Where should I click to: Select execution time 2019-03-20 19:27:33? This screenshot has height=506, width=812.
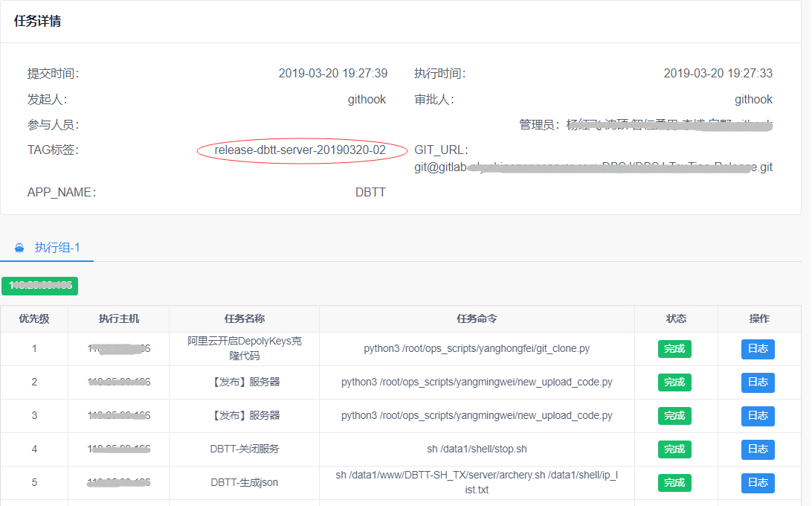point(718,73)
